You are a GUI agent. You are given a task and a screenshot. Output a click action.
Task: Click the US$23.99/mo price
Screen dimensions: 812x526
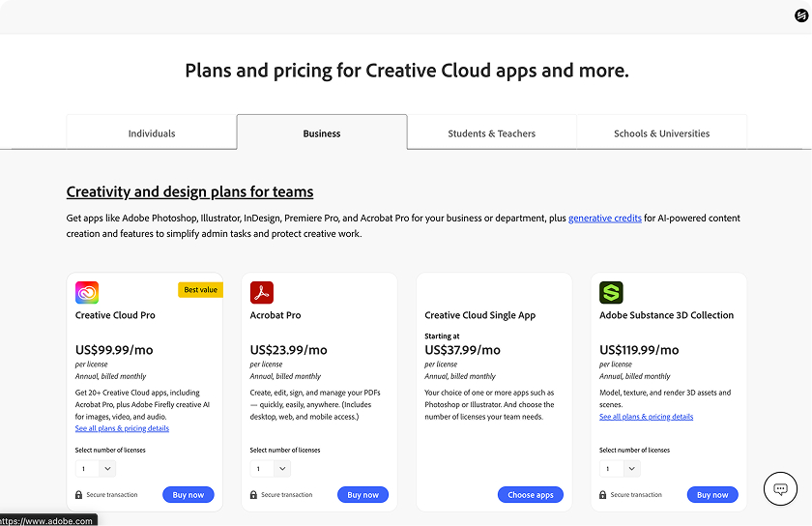288,350
